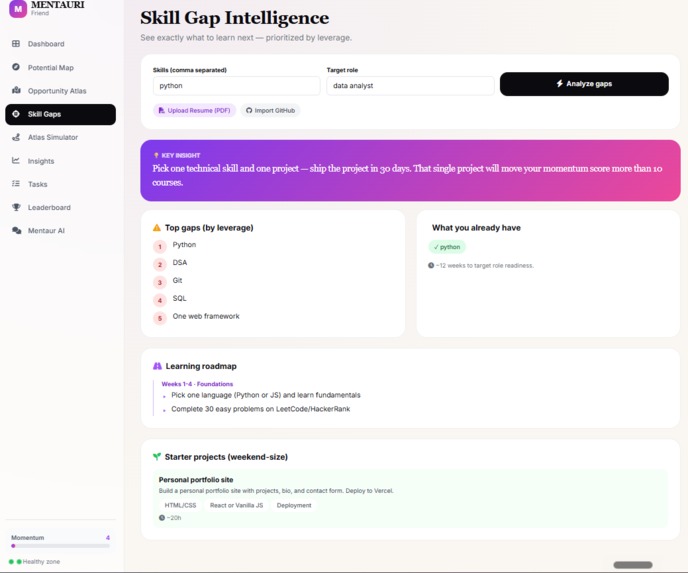Click the DSA gap entry

coord(180,262)
